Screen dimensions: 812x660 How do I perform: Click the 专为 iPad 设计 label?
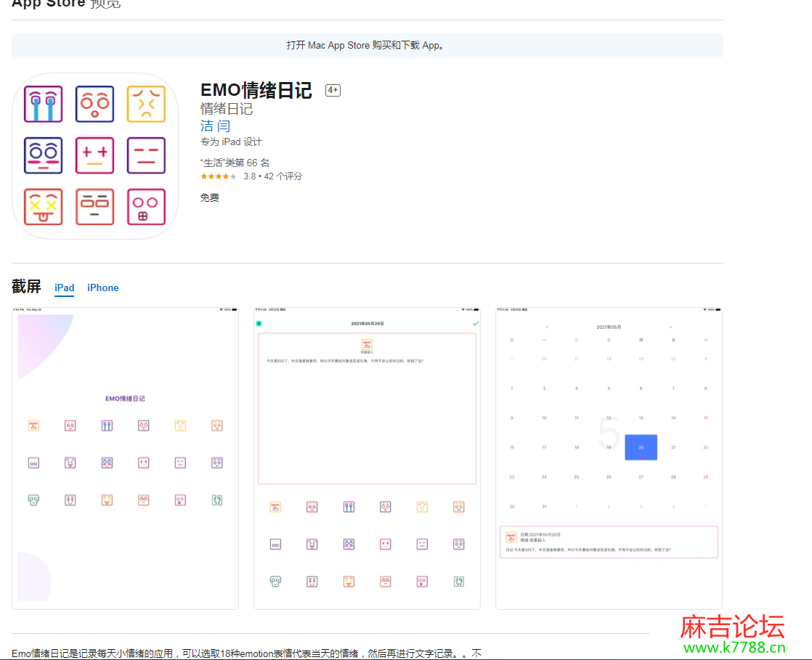click(232, 142)
